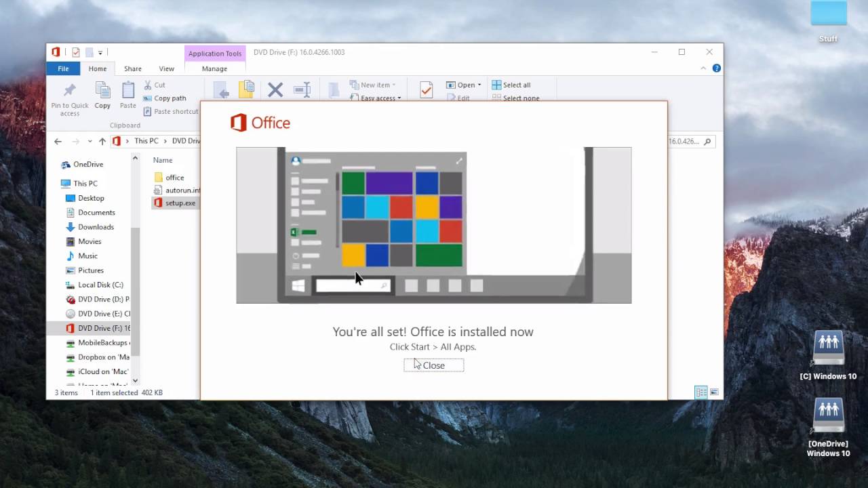Click the [C] Windows 10 desktop drive icon
This screenshot has height=488, width=868.
[829, 356]
